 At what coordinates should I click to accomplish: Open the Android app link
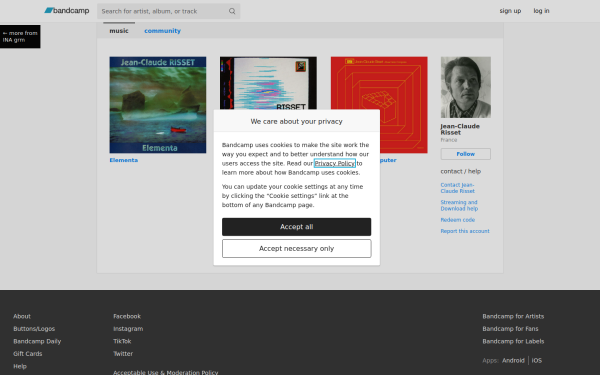pyautogui.click(x=513, y=360)
